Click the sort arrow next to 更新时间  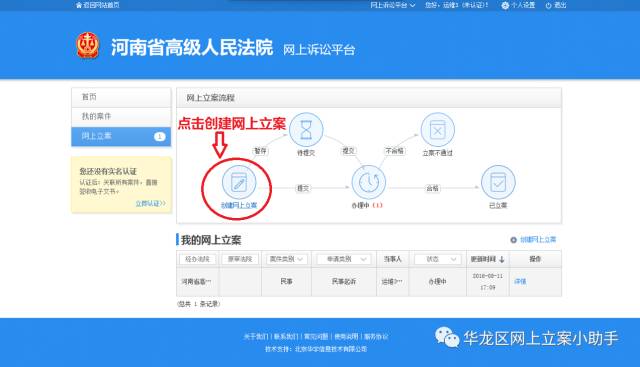[x=502, y=259]
